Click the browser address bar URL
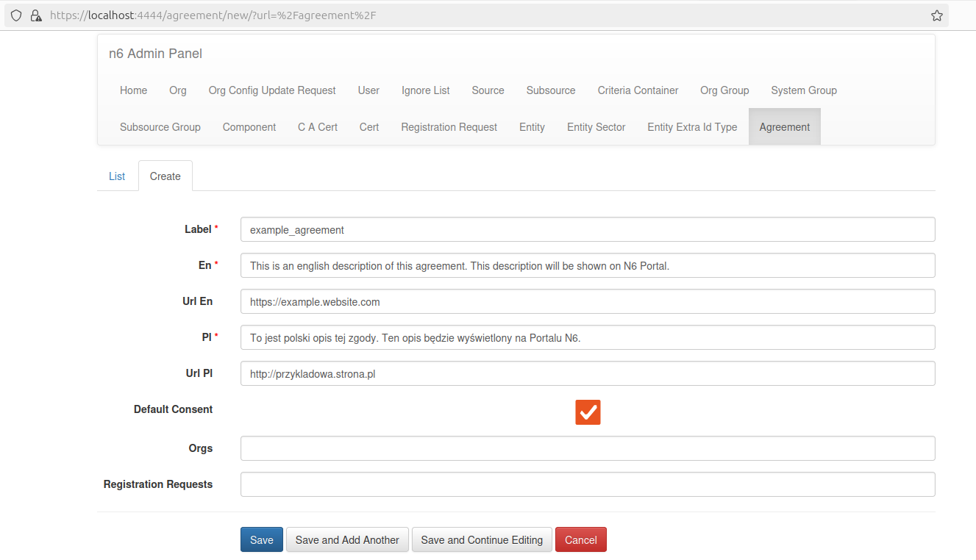 click(213, 15)
